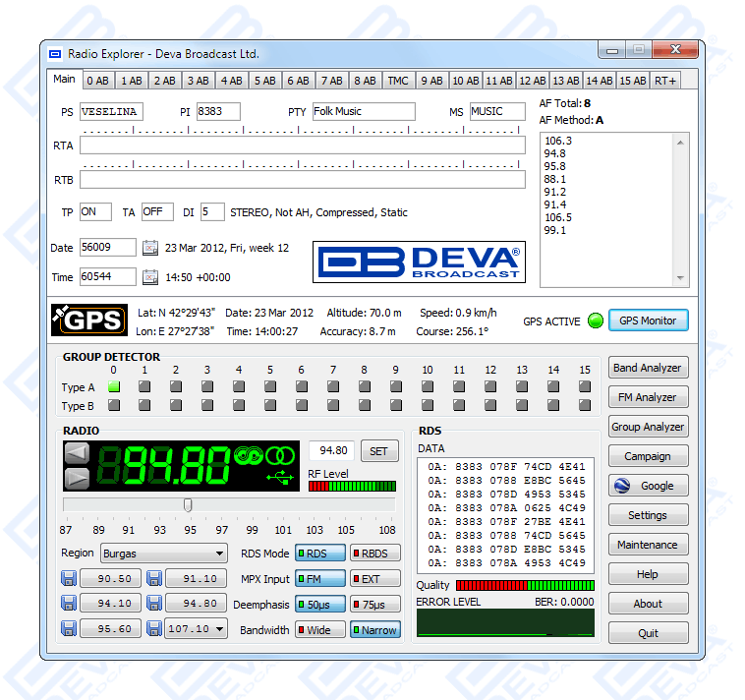Image resolution: width=745 pixels, height=700 pixels.
Task: Set Bandwidth to Wide
Action: pyautogui.click(x=320, y=630)
